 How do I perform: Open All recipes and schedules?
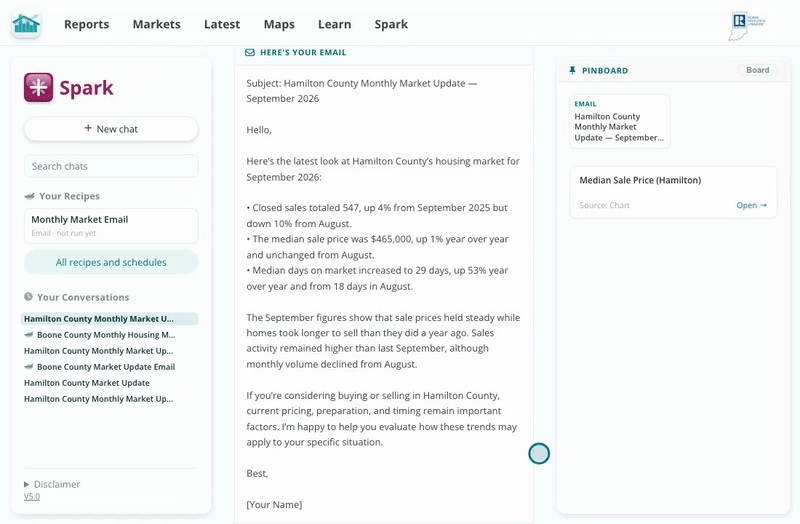111,262
